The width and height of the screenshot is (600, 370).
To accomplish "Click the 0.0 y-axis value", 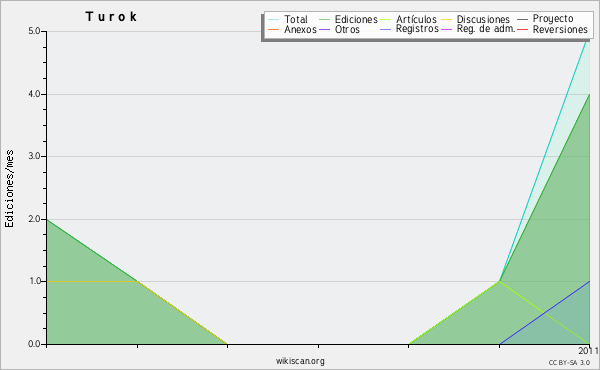I will pos(34,344).
